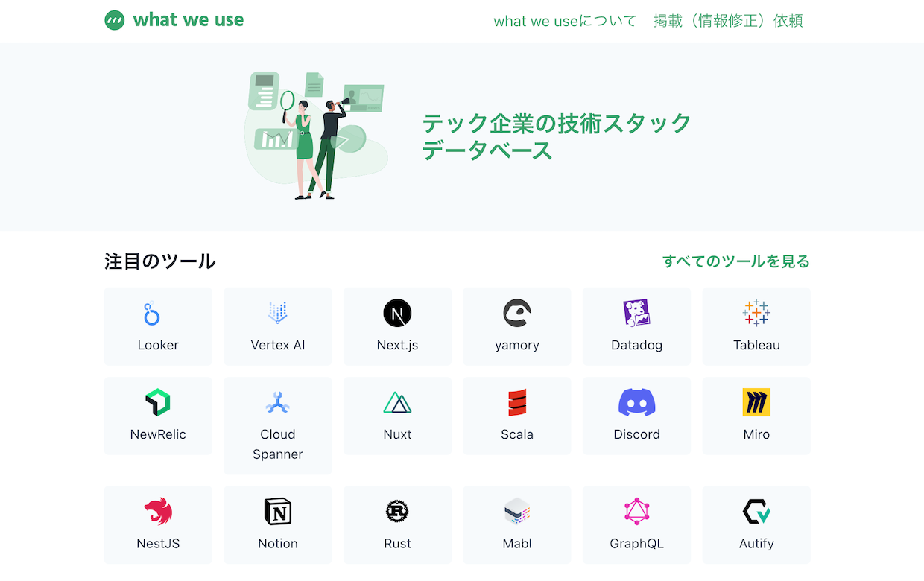
Task: Select the Datadog dog icon
Action: coord(637,314)
